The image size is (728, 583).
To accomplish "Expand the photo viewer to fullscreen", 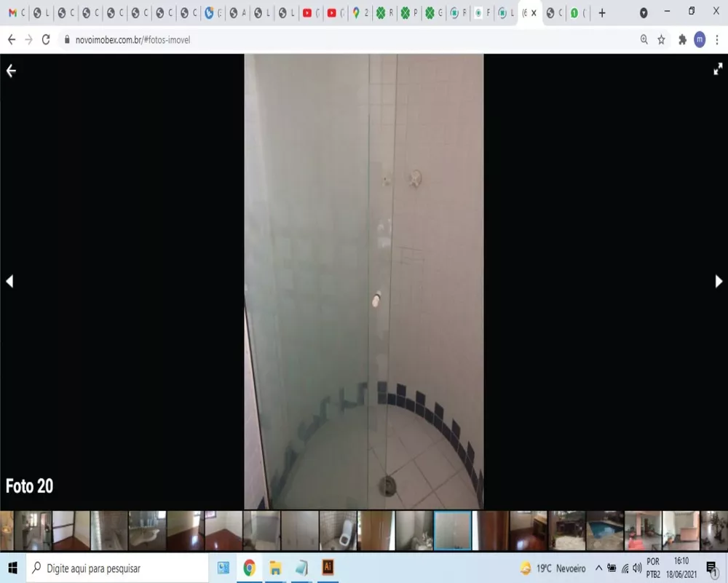I will coord(718,68).
